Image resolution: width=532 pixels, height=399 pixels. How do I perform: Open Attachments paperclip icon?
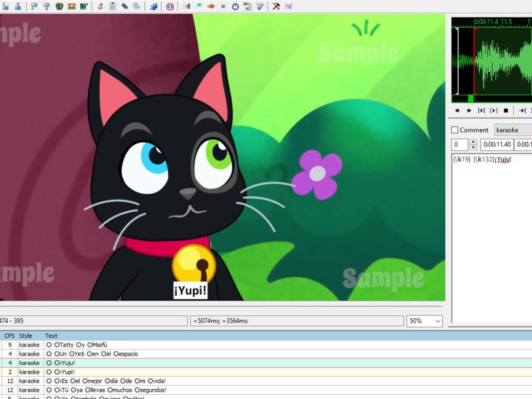[125, 6]
